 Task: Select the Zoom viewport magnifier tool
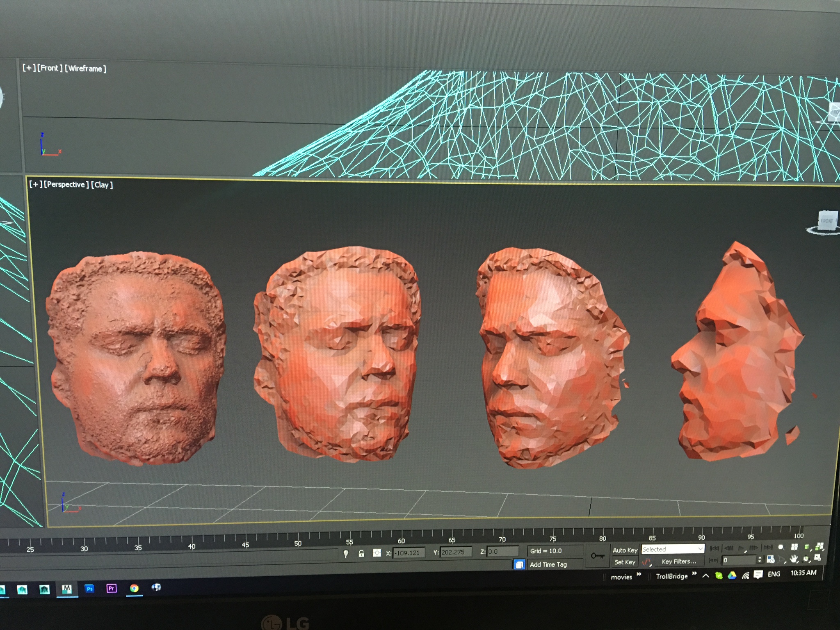pyautogui.click(x=781, y=547)
